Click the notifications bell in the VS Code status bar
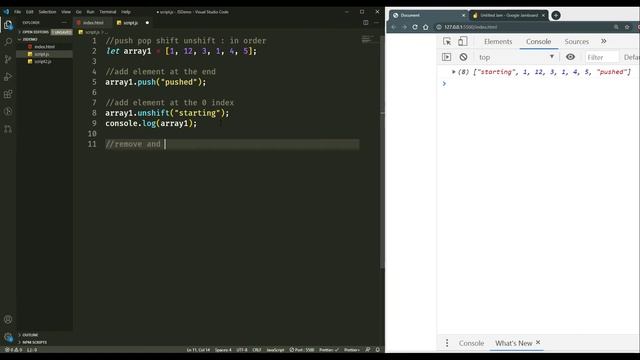 pyautogui.click(x=378, y=350)
